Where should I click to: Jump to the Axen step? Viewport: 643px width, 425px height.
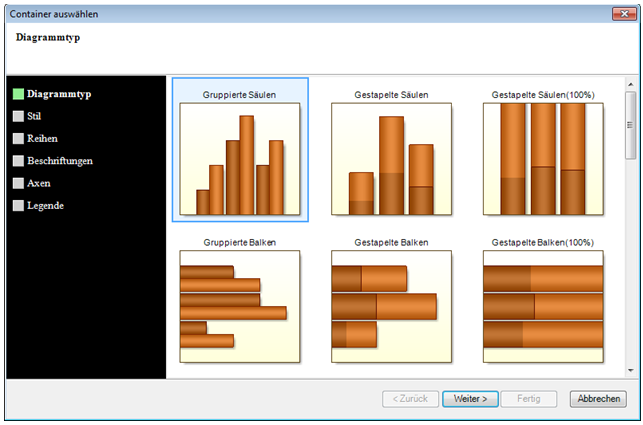[x=39, y=183]
